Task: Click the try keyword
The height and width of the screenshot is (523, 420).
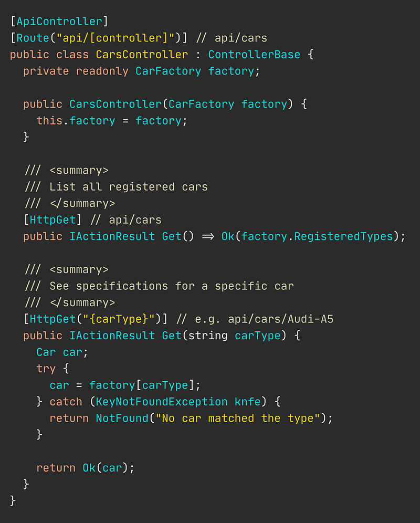Action: click(46, 369)
